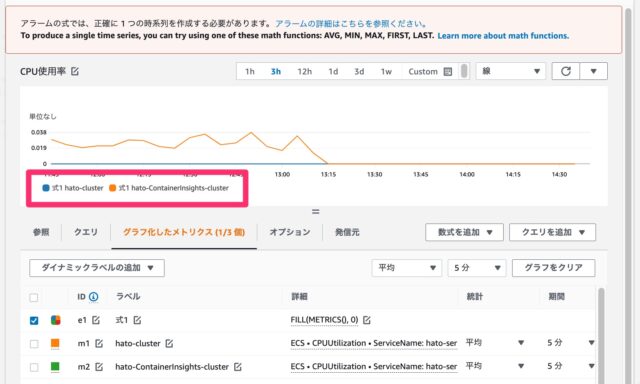Click the 期間 column header

coord(556,297)
